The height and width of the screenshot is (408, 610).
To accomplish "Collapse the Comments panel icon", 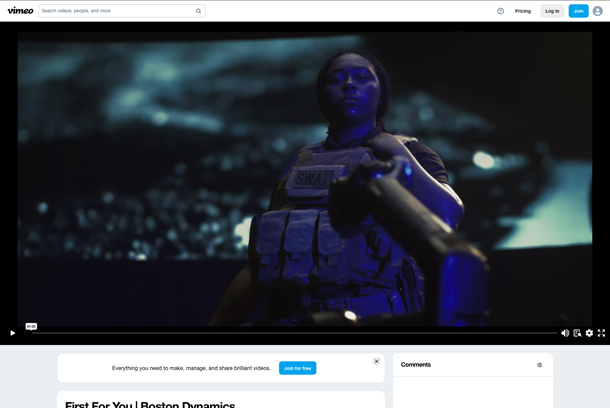I will click(x=539, y=365).
